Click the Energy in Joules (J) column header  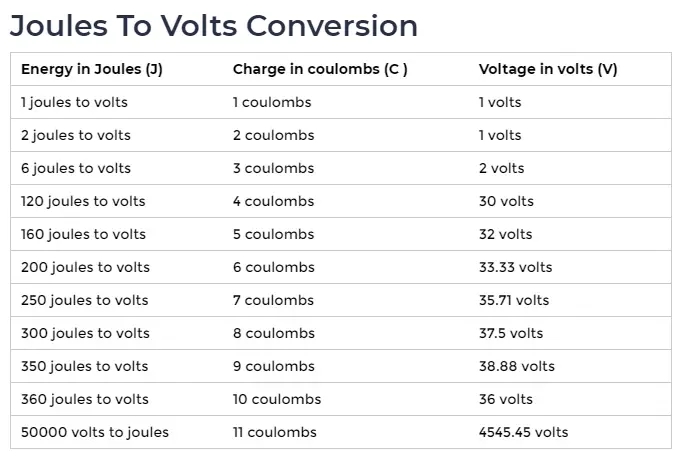click(x=91, y=69)
